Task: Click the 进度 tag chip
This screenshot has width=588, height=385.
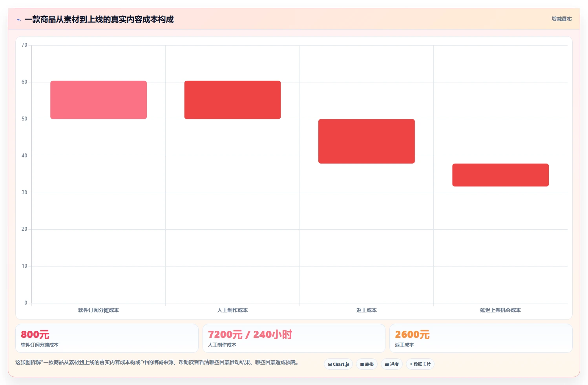Action: [x=392, y=364]
